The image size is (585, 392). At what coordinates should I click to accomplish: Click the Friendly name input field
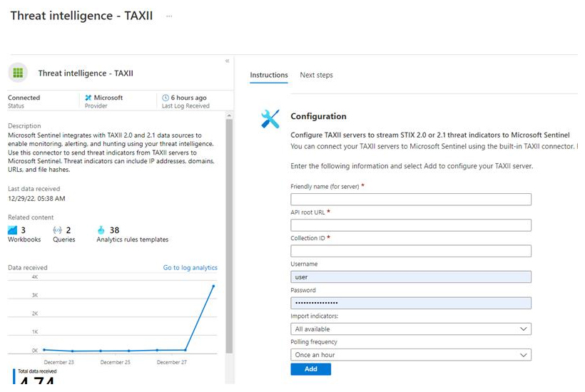(411, 200)
